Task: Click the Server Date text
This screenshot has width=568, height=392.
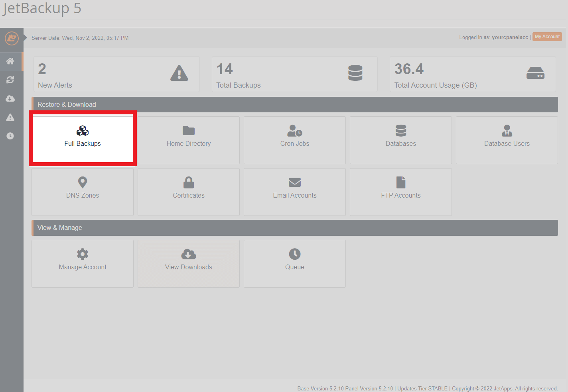Action: 80,38
